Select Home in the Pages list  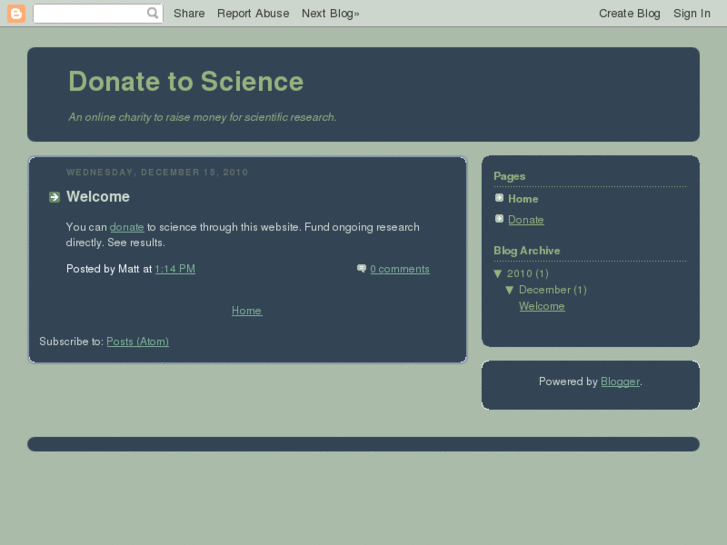[523, 199]
